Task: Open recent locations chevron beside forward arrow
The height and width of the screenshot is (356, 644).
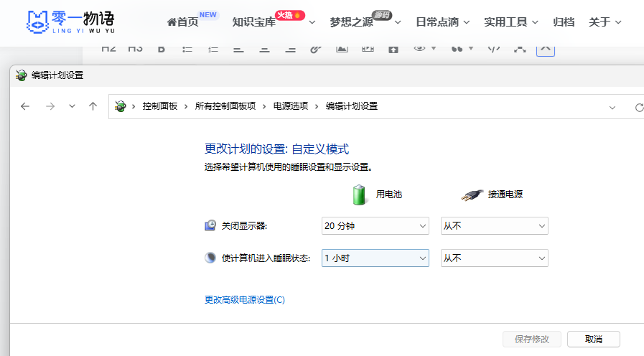Action: pyautogui.click(x=72, y=106)
